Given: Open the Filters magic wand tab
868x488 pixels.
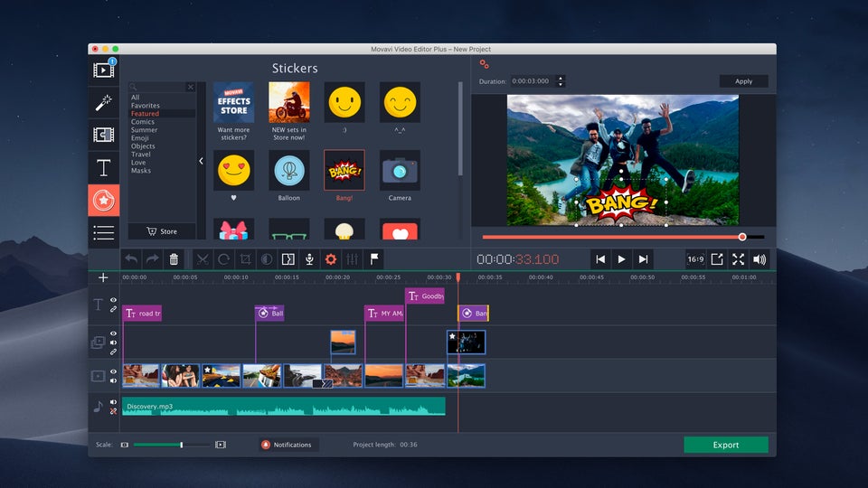Looking at the screenshot, I should (103, 102).
